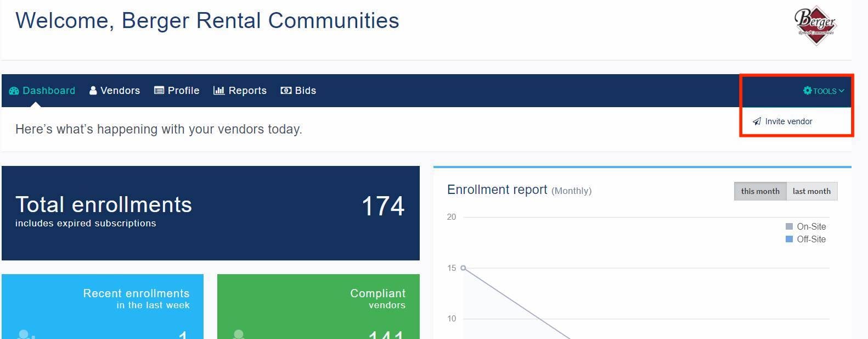Select Invite vendor from the Tools menu

[x=788, y=121]
